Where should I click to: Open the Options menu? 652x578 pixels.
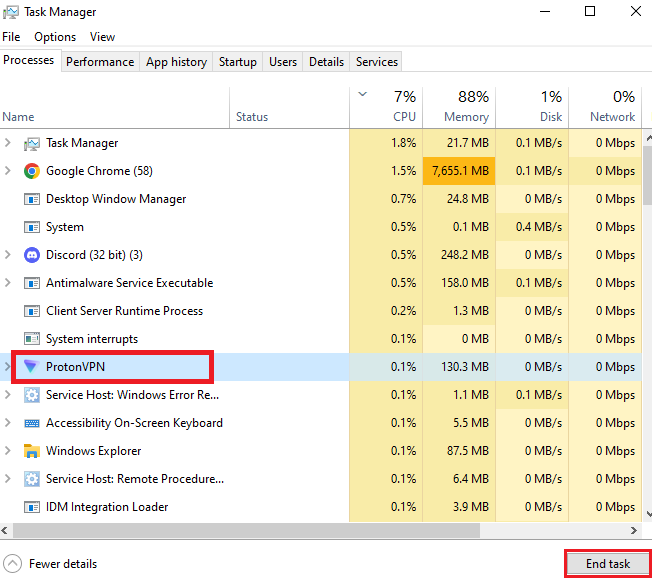(x=54, y=37)
